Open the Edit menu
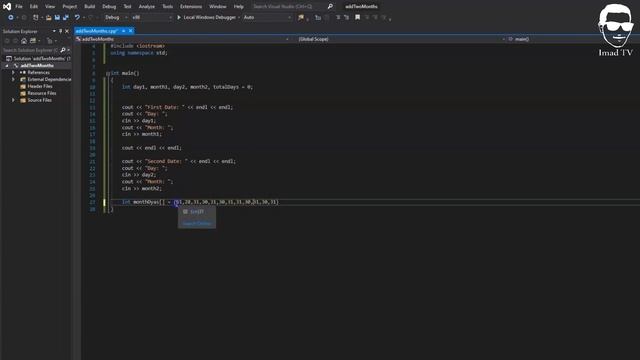The width and height of the screenshot is (640, 360). [x=33, y=7]
